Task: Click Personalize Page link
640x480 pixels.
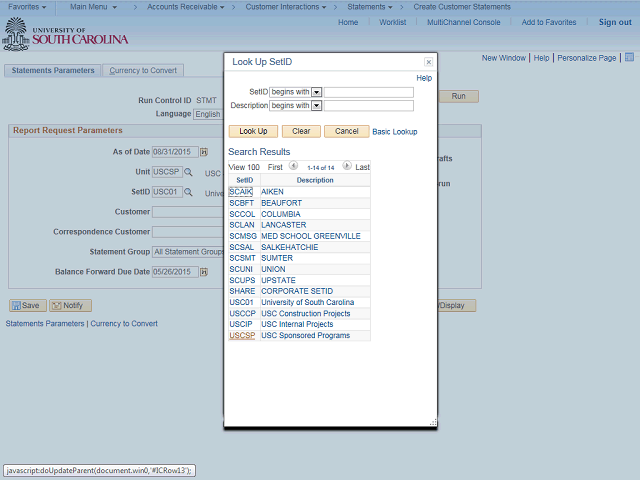Action: click(x=587, y=58)
